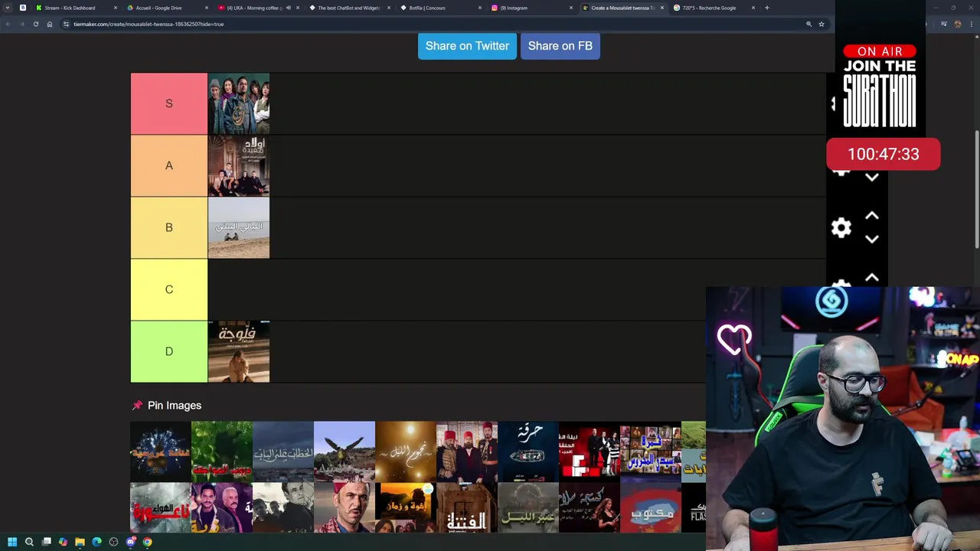Viewport: 980px width, 551px height.
Task: Pick the green leaves thumbnail with red text
Action: (x=221, y=452)
